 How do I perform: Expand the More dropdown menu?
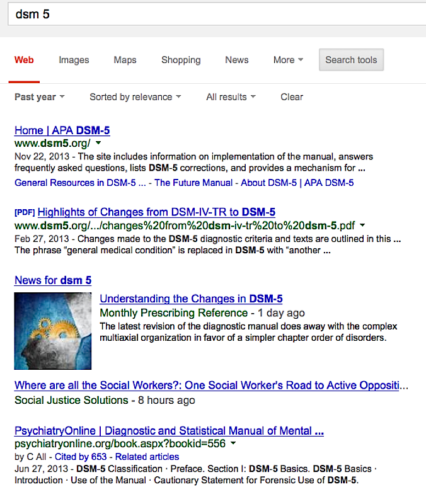[288, 60]
